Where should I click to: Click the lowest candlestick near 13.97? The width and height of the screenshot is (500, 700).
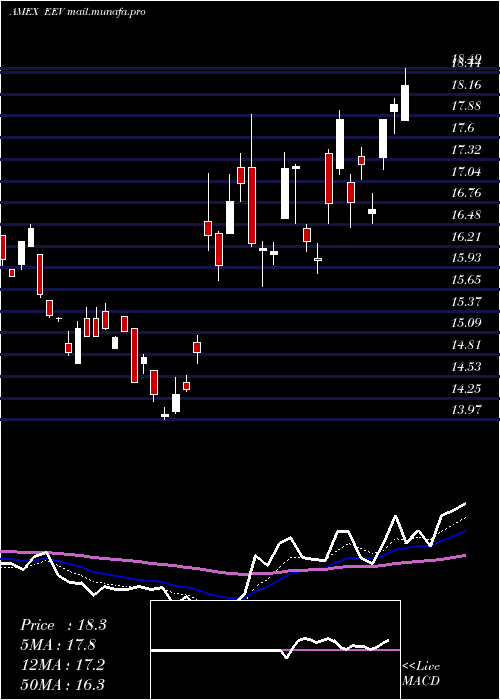coord(165,415)
